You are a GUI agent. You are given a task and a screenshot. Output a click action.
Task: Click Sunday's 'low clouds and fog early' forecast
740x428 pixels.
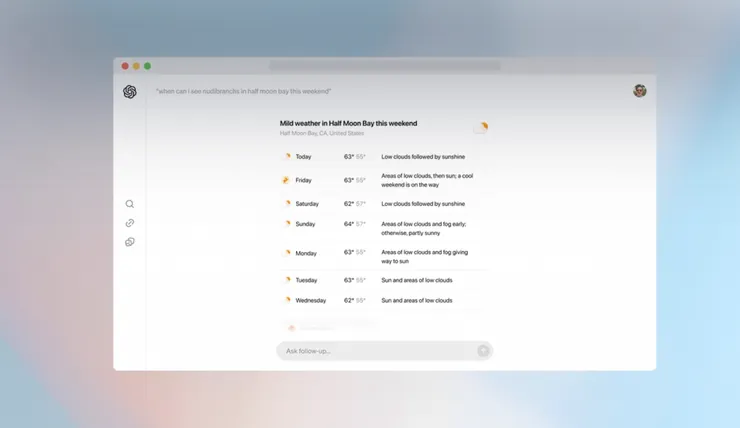coord(424,228)
